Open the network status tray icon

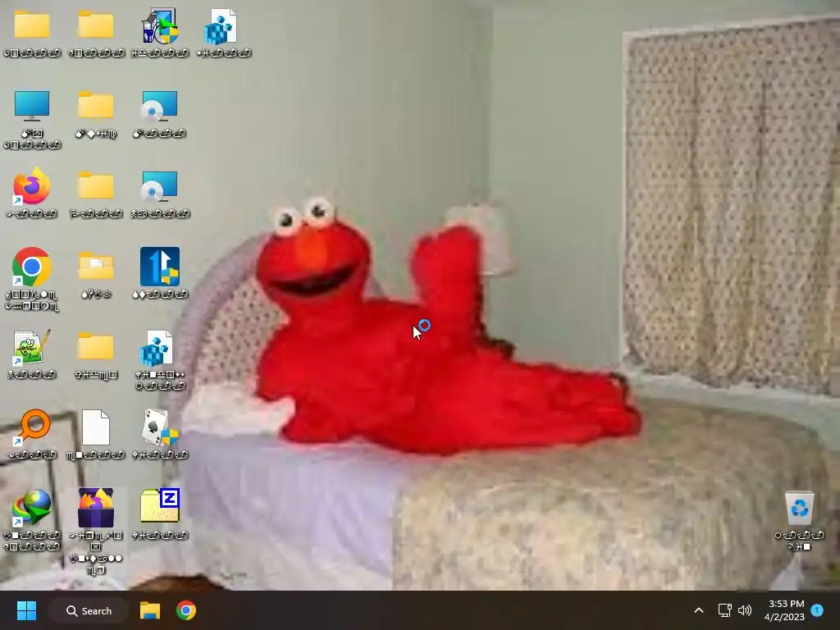click(724, 610)
